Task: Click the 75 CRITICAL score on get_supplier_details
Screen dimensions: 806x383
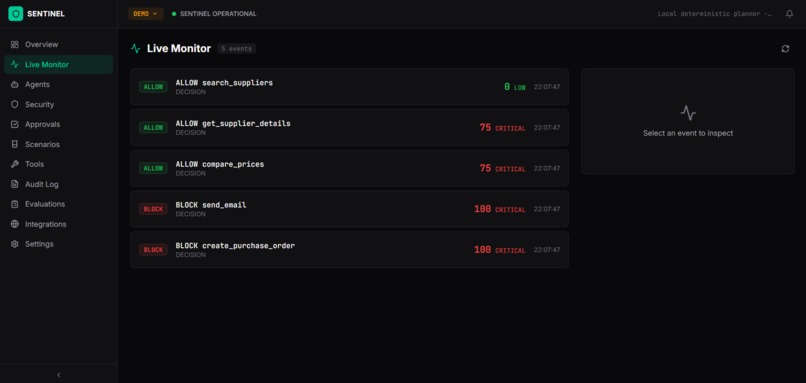Action: [502, 127]
